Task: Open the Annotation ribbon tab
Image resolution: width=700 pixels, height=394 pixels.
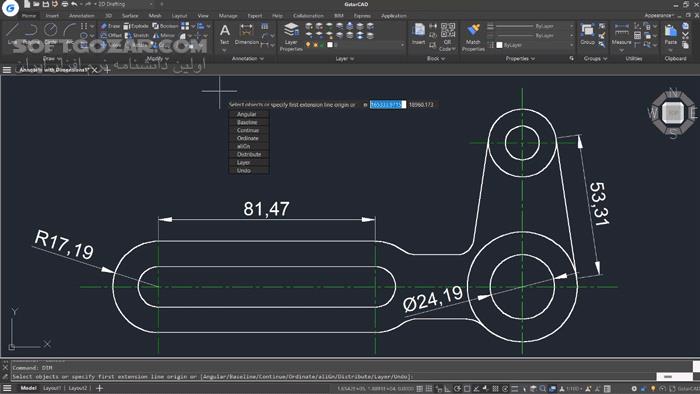Action: (82, 16)
